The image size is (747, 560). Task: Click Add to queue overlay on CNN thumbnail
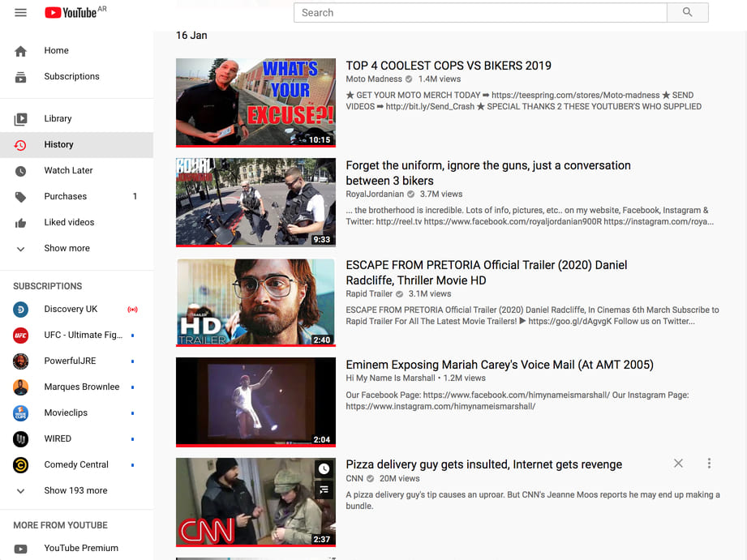tap(324, 489)
